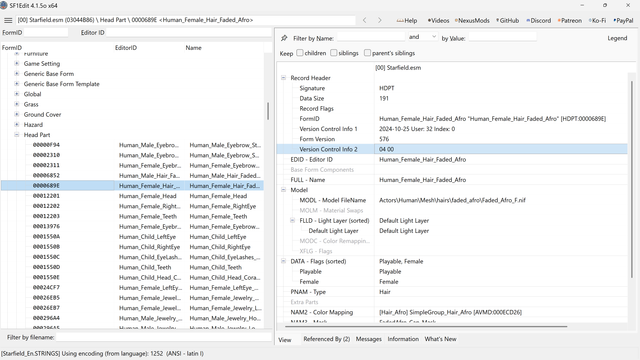Collapse the DATA Flags section
640x360 pixels.
point(283,261)
